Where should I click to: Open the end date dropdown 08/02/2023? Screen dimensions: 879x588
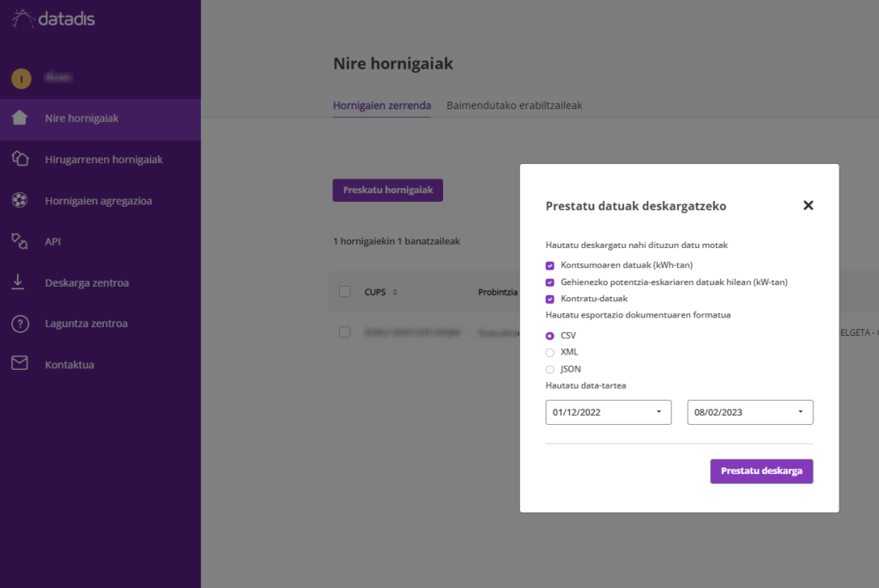pyautogui.click(x=749, y=412)
